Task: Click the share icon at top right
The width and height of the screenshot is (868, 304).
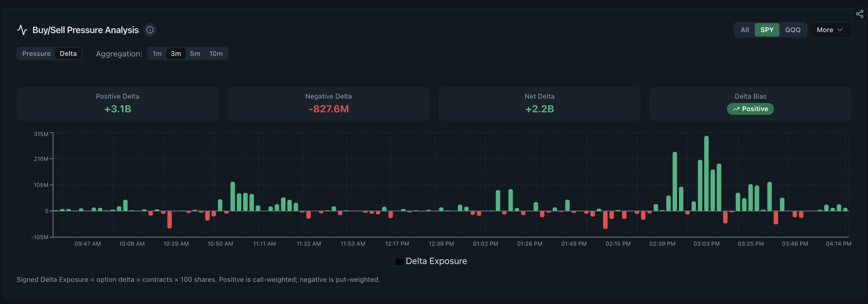Action: [860, 14]
